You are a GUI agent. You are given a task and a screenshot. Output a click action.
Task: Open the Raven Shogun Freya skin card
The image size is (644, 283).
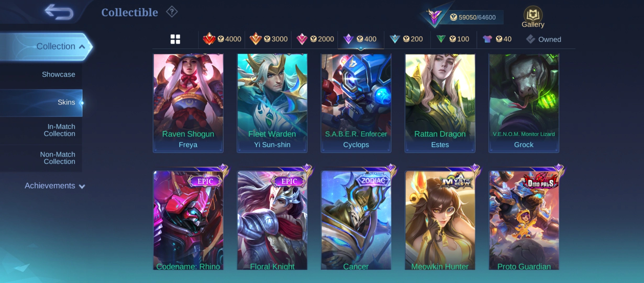pyautogui.click(x=188, y=103)
